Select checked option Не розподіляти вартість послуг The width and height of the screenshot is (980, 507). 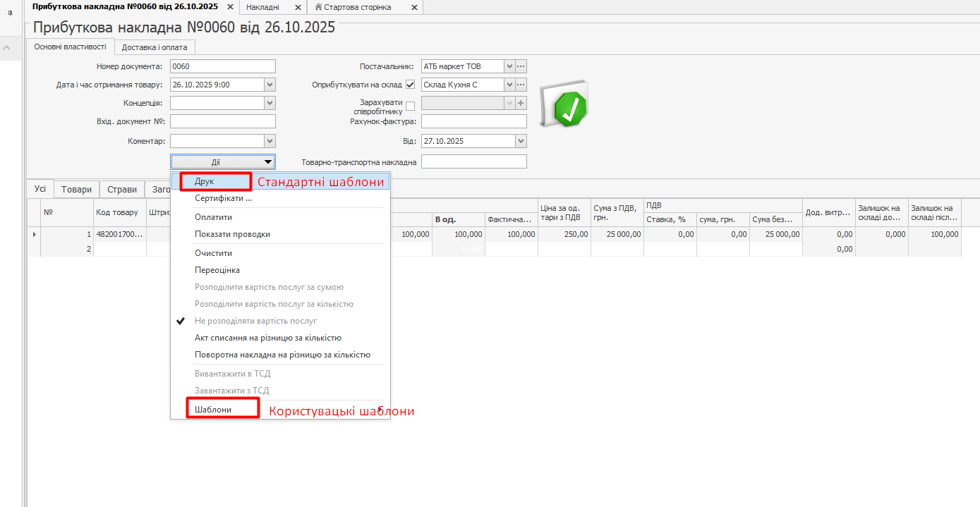(x=255, y=321)
